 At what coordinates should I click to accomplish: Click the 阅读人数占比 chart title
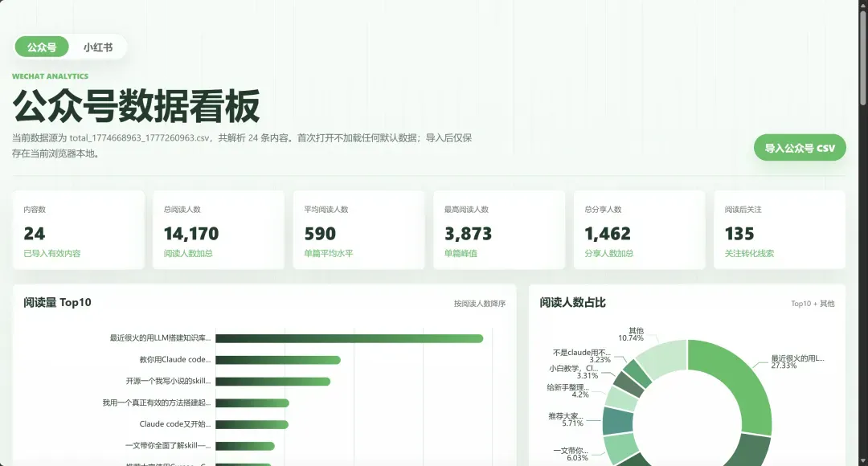click(x=572, y=302)
